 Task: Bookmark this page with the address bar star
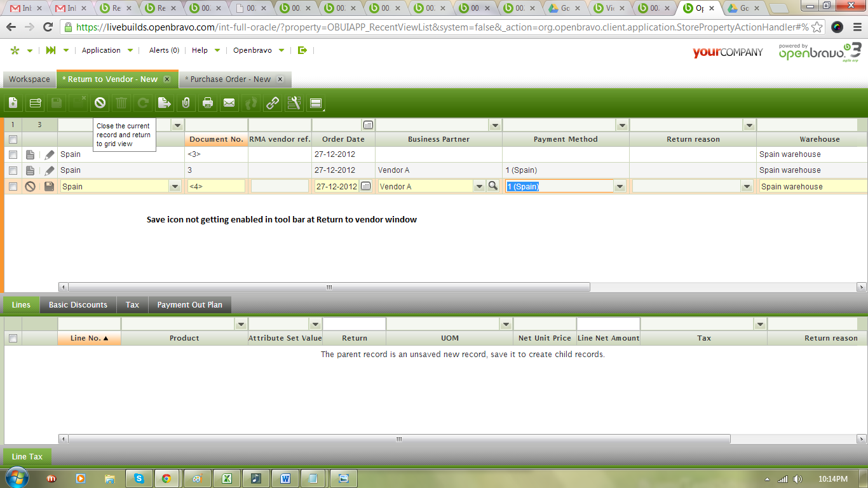coord(817,27)
